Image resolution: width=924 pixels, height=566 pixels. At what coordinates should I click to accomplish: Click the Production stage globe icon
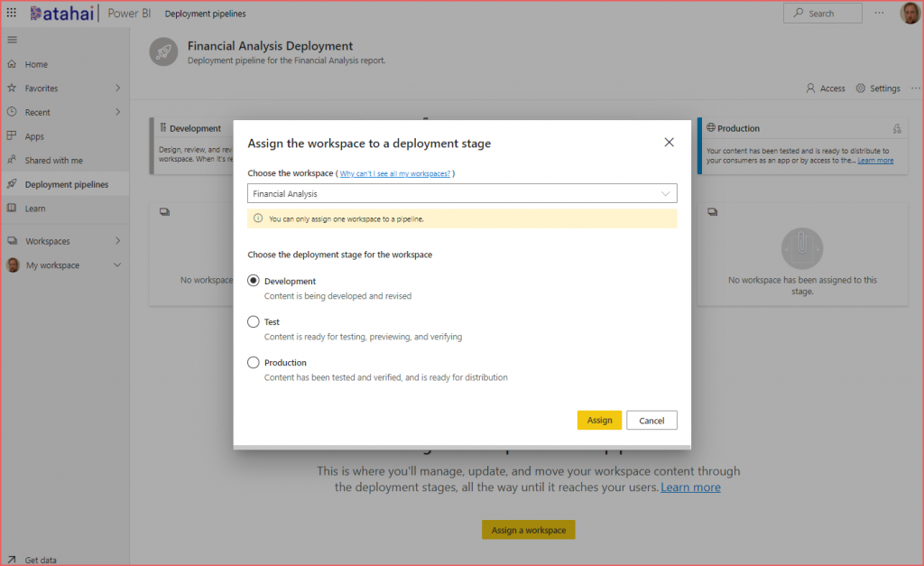(711, 127)
